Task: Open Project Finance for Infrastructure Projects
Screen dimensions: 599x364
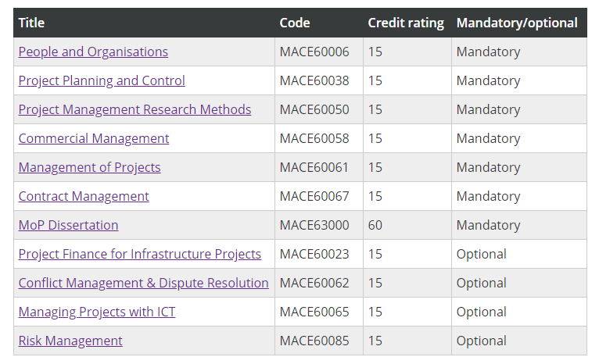Action: click(140, 254)
